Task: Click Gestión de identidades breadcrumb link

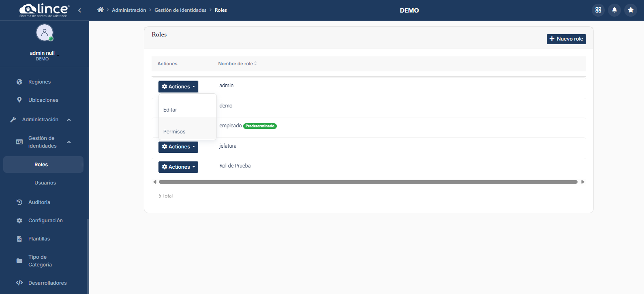Action: [x=180, y=10]
